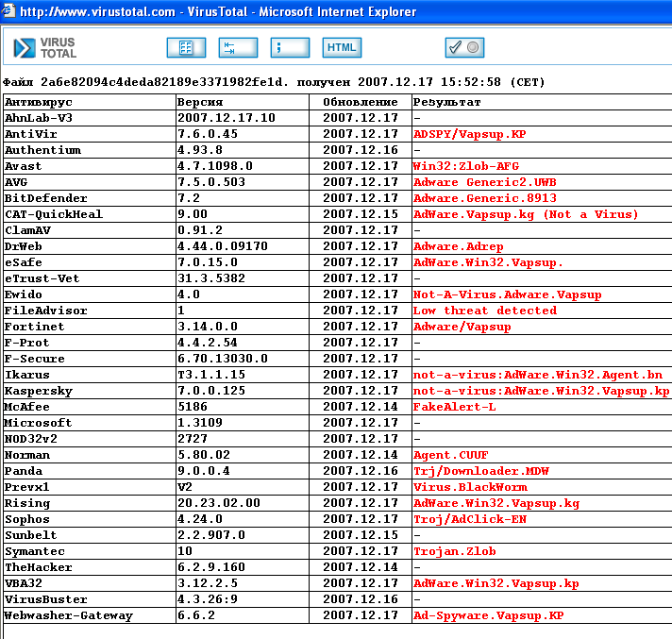Click the ClamAV antivirus name
This screenshot has width=672, height=639.
click(27, 230)
